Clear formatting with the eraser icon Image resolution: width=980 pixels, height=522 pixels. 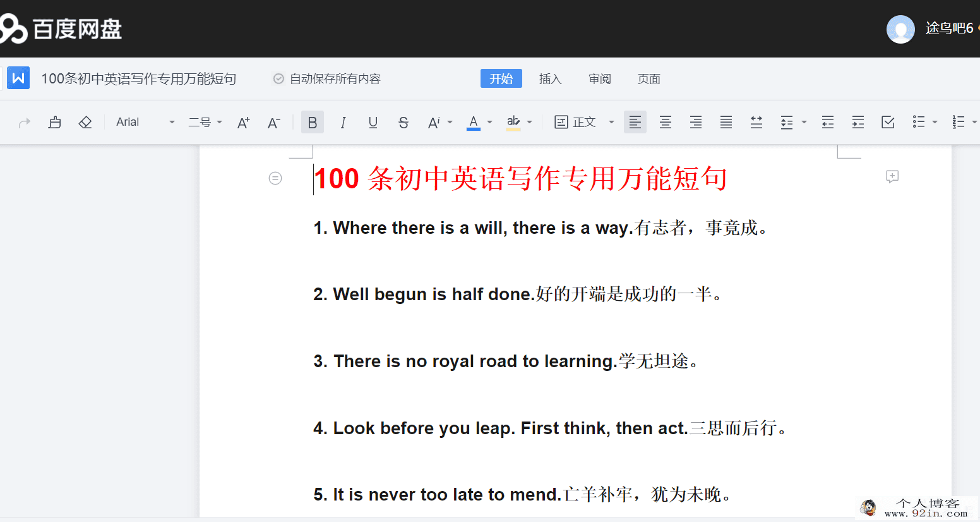click(85, 123)
